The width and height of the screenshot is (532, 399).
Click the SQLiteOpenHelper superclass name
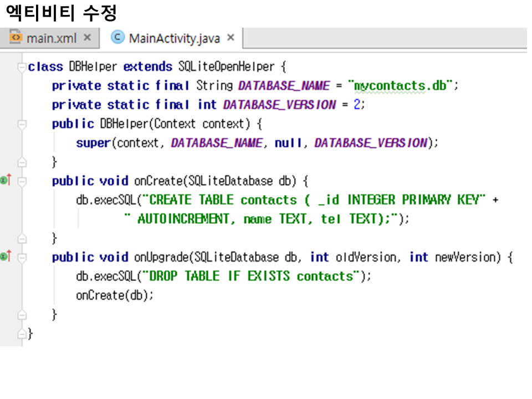(226, 67)
